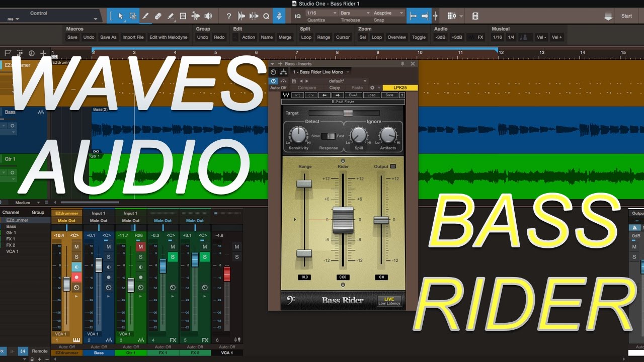Click the instrument keyboard icon on channel 1
The width and height of the screenshot is (644, 362).
tap(76, 340)
